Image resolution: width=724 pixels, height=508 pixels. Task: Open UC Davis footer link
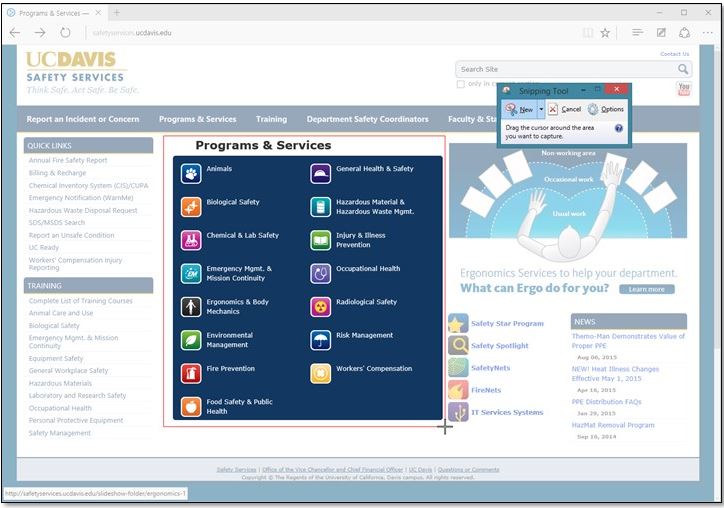[x=420, y=469]
